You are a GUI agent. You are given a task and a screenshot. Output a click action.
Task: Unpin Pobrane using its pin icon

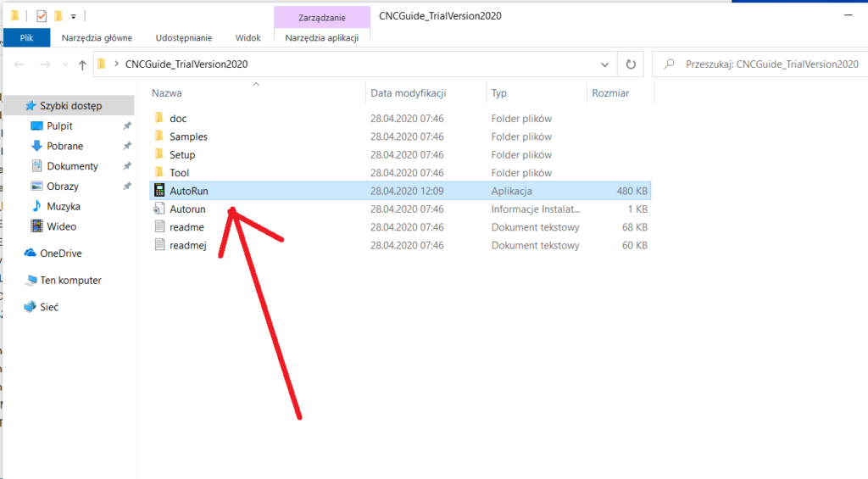[127, 146]
